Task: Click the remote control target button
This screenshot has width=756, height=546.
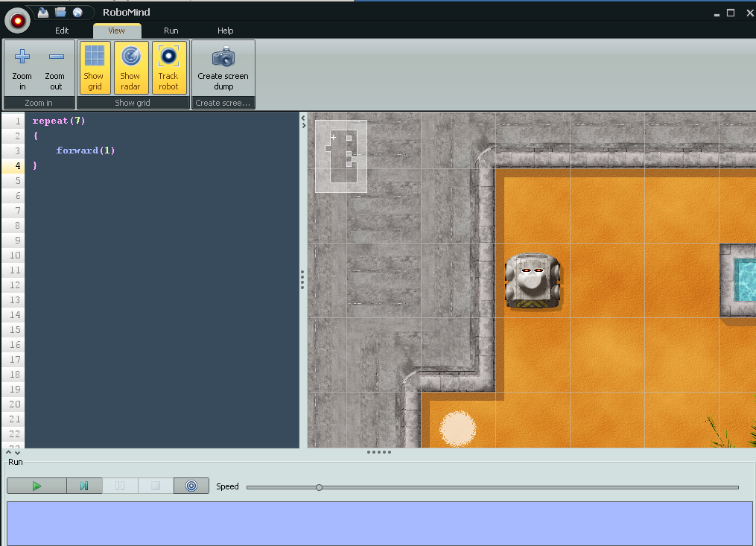Action: point(191,486)
